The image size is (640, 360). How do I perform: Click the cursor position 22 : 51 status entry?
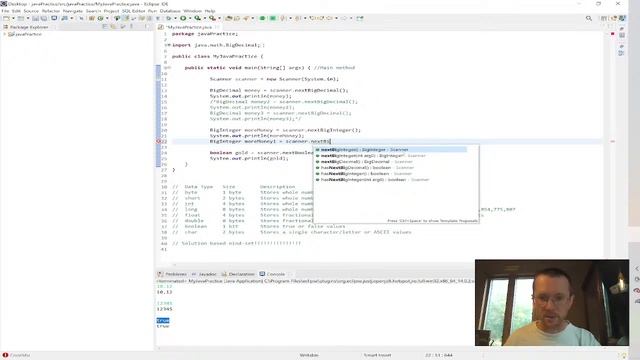[439, 355]
